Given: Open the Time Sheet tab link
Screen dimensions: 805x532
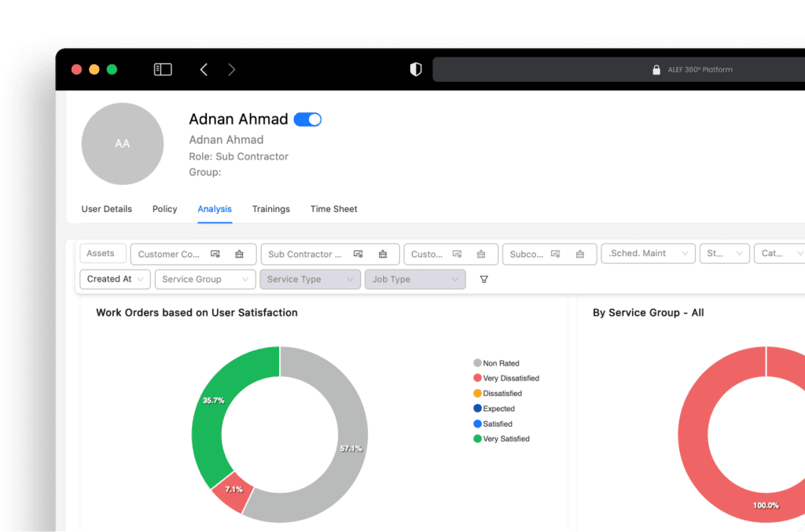Looking at the screenshot, I should [333, 209].
